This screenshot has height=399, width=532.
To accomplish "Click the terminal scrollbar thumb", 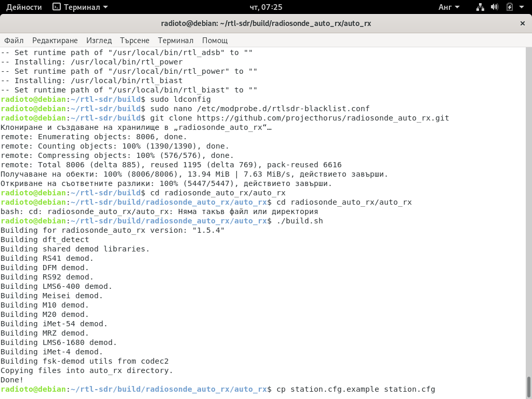I will point(529,388).
